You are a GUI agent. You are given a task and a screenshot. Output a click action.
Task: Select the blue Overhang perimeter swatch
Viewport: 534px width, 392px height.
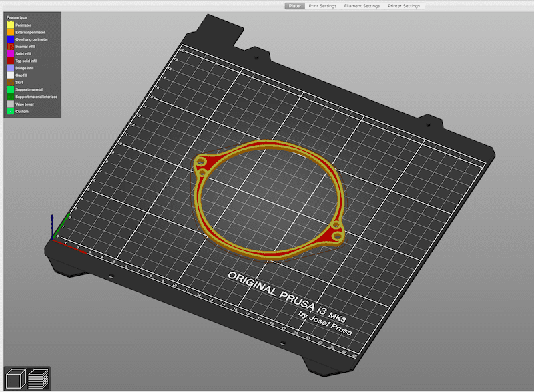[x=11, y=39]
